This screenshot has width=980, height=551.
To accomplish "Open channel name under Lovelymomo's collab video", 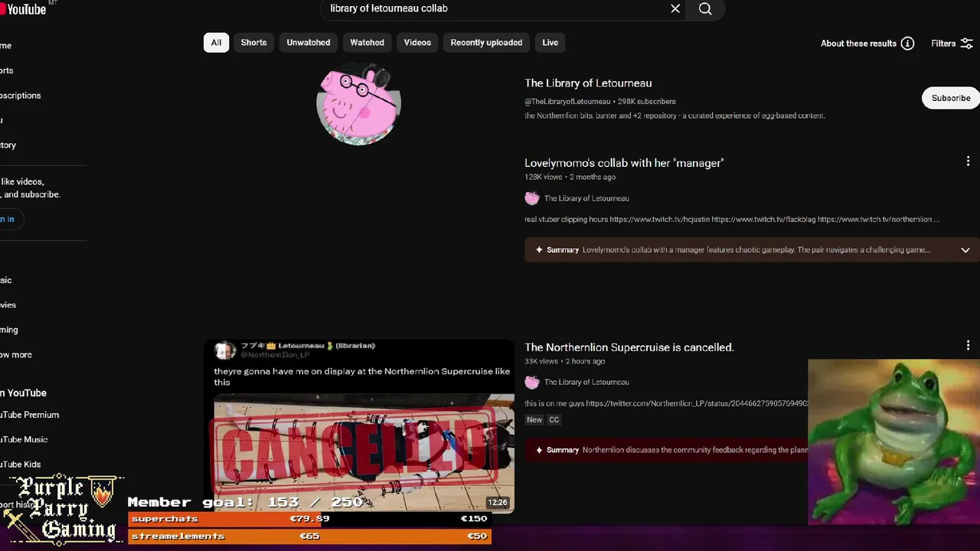I will point(586,198).
